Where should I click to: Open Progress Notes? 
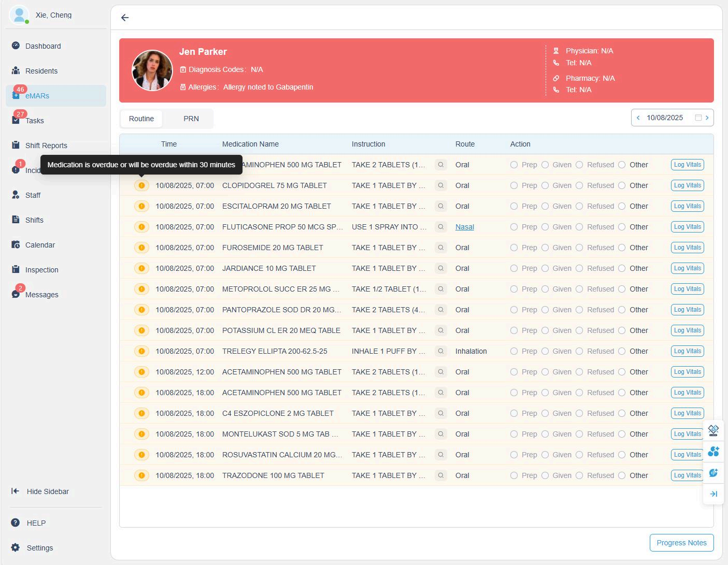pyautogui.click(x=681, y=543)
